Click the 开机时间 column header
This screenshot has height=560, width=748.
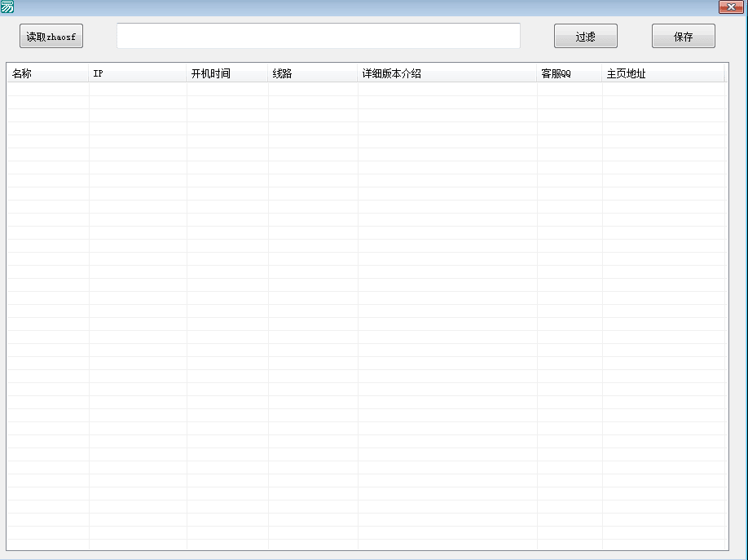(227, 74)
